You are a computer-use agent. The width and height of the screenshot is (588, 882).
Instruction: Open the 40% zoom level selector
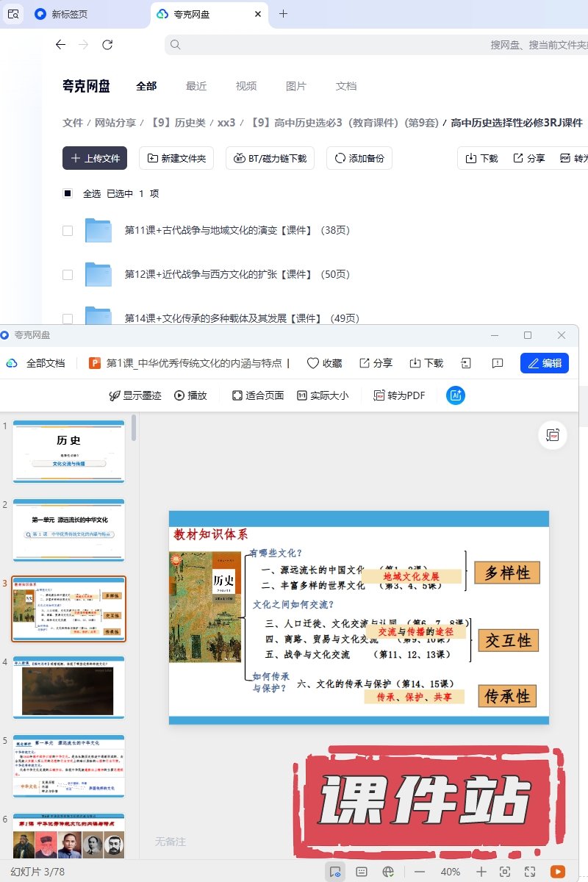click(x=451, y=872)
